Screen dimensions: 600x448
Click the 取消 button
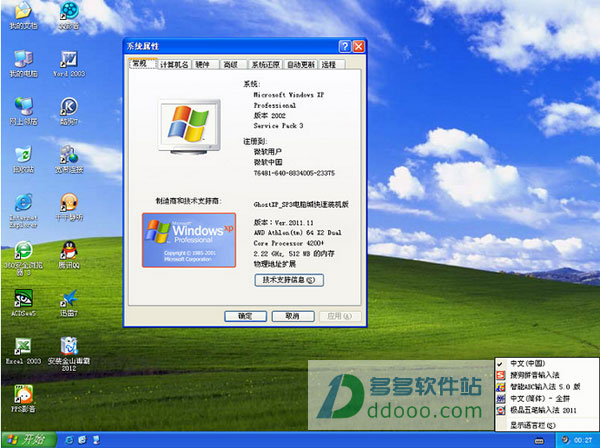click(x=293, y=316)
